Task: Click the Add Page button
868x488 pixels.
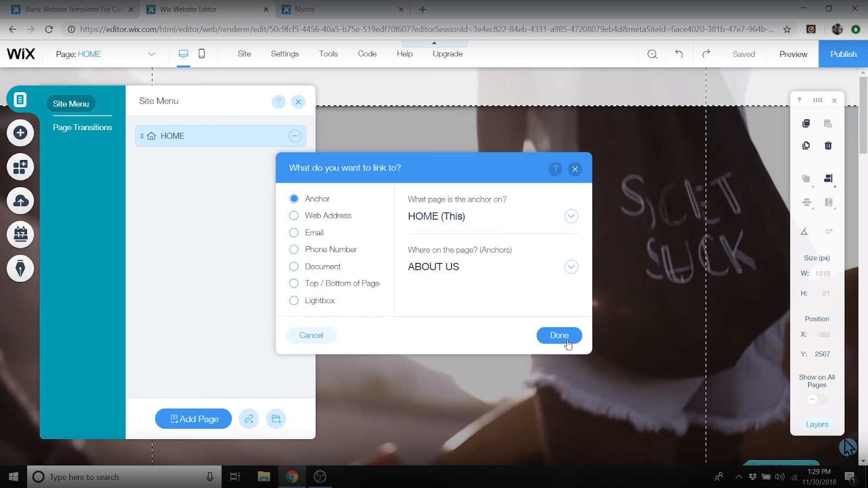Action: (194, 419)
